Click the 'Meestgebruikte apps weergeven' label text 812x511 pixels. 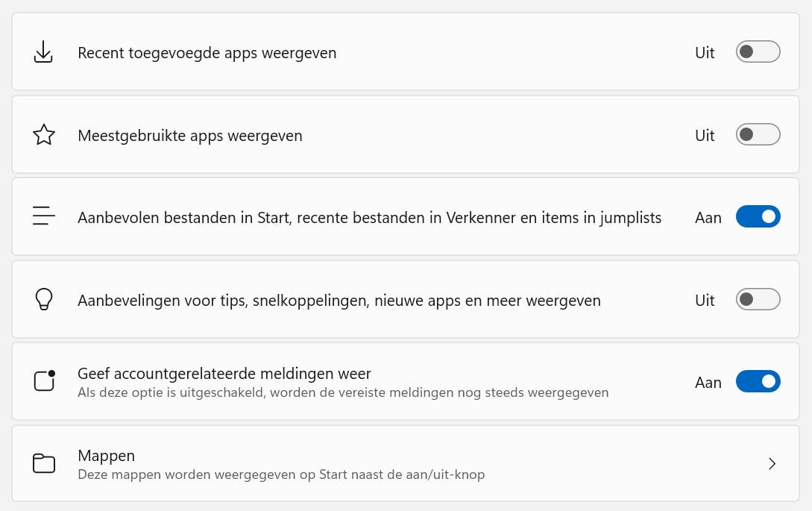pyautogui.click(x=189, y=136)
